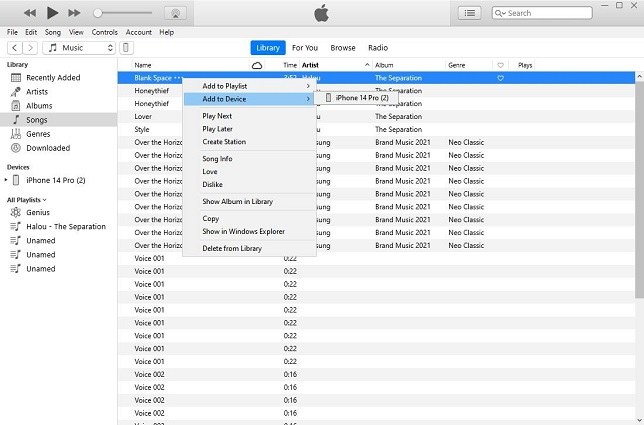Choose Play Next in context menu
The image size is (644, 425).
point(249,116)
